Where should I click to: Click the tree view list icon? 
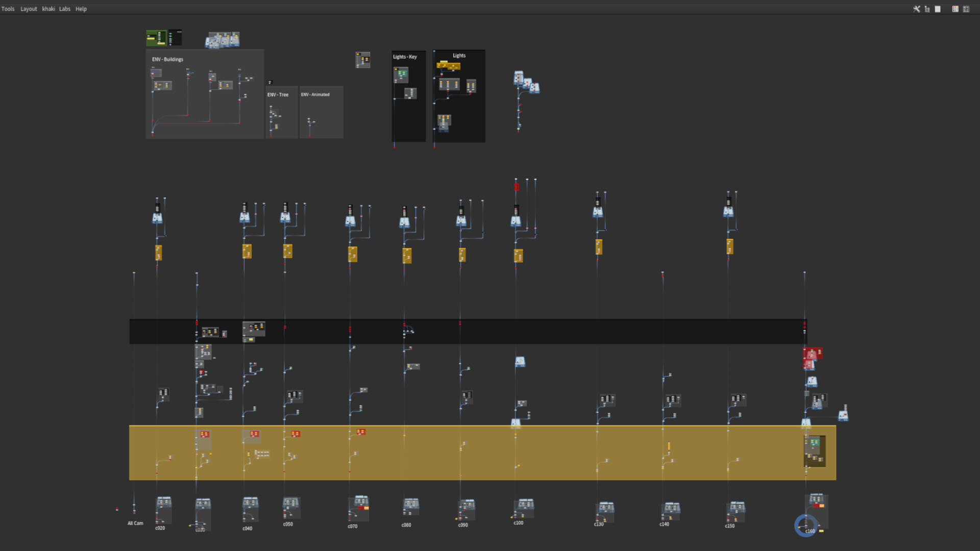click(927, 9)
